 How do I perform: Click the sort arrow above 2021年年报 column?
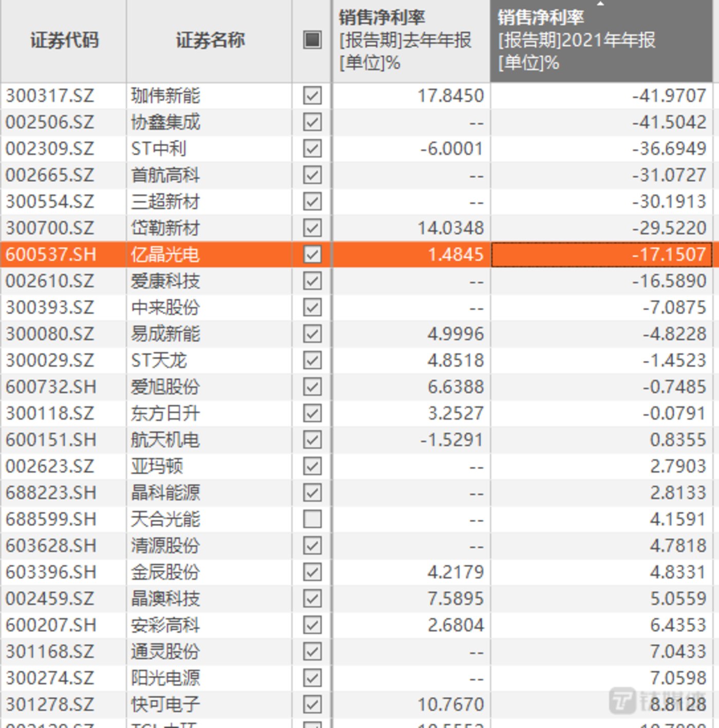click(601, 5)
